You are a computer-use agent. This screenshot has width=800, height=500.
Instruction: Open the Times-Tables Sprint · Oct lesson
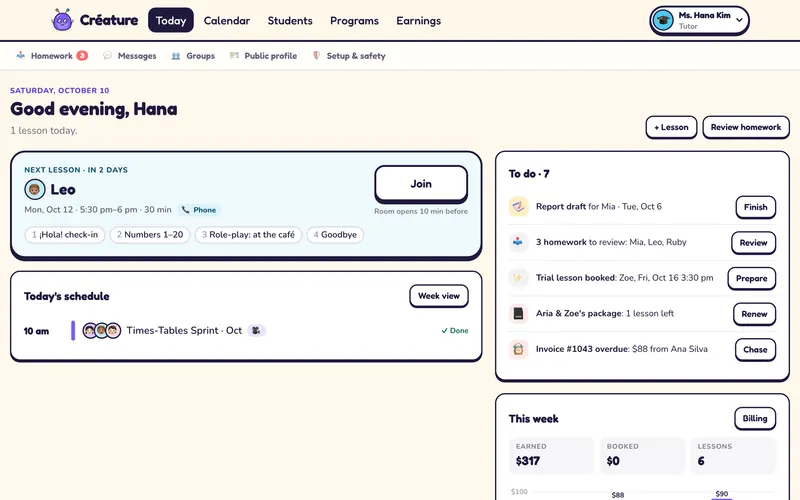184,331
